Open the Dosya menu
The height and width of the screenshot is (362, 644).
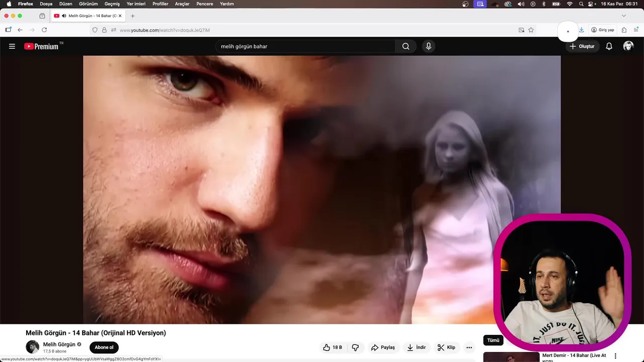click(46, 4)
